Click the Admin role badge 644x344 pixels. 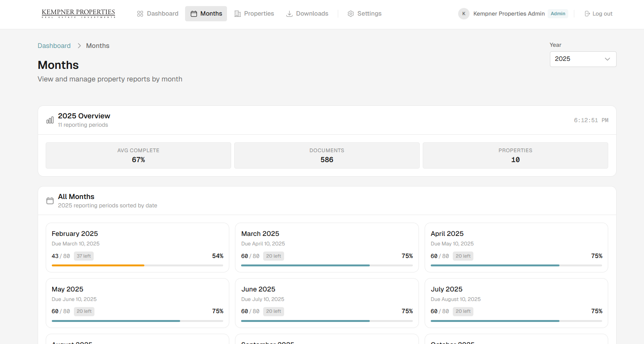pyautogui.click(x=558, y=14)
